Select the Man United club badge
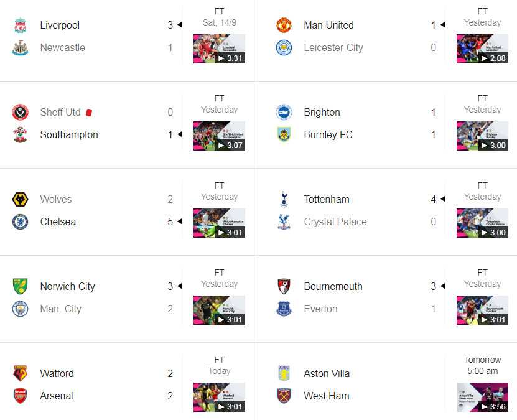The image size is (517, 420). [282, 25]
